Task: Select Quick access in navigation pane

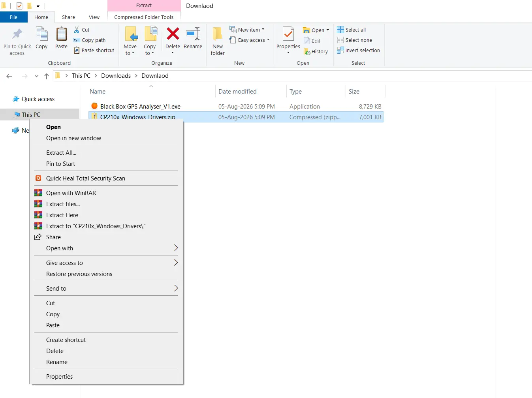Action: (38, 99)
